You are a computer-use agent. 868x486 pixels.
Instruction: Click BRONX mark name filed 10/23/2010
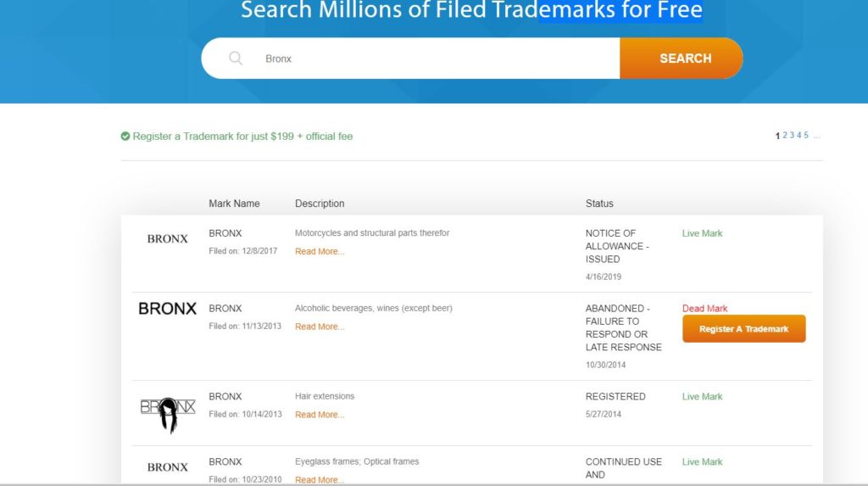225,461
